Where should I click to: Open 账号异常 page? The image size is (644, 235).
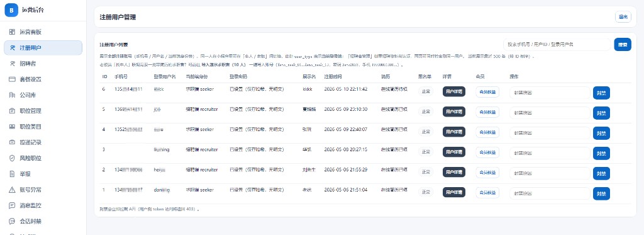tap(43, 190)
